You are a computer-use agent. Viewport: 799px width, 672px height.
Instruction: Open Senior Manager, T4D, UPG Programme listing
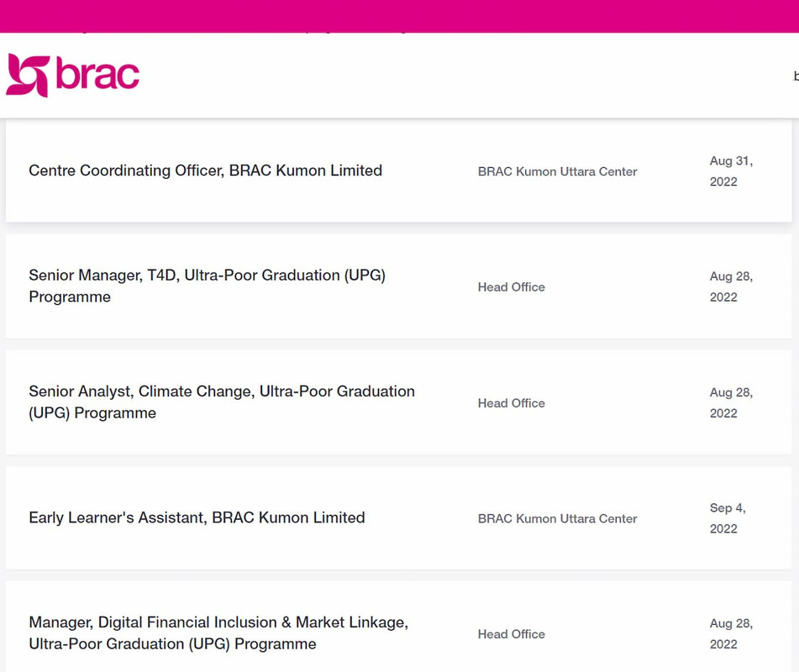pyautogui.click(x=207, y=286)
